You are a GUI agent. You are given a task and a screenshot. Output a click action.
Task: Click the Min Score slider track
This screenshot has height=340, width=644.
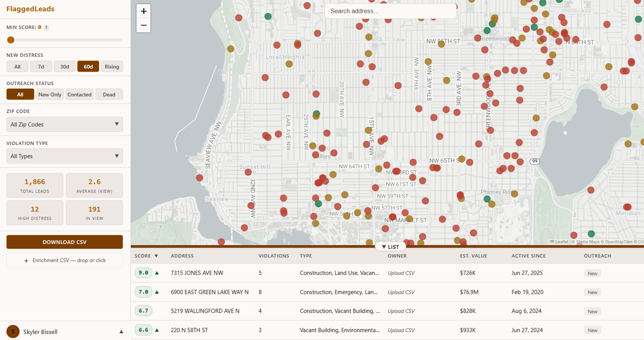[x=65, y=40]
